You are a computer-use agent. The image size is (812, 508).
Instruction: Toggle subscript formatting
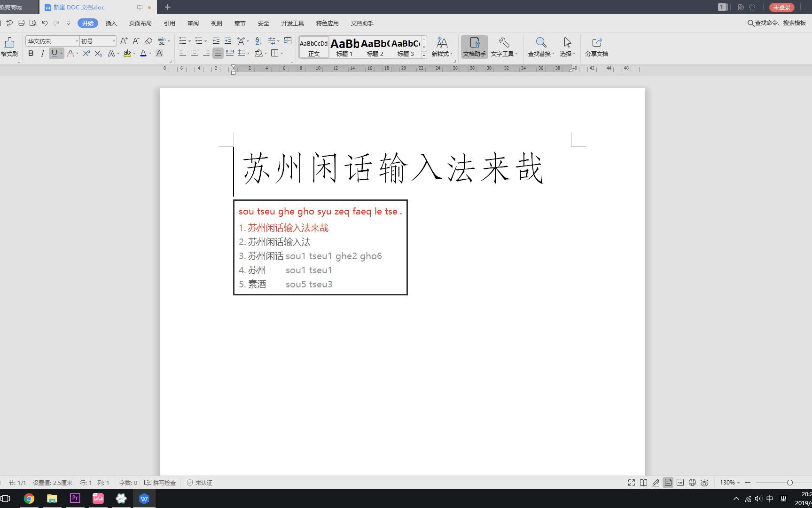[98, 53]
